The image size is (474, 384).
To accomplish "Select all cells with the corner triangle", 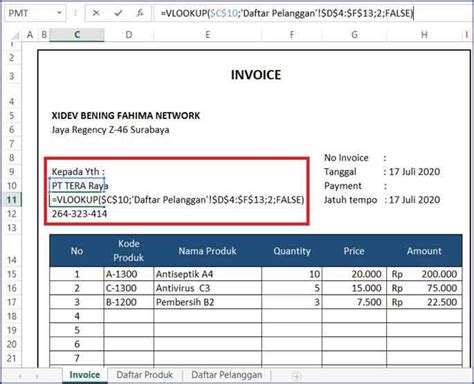I will pyautogui.click(x=15, y=35).
